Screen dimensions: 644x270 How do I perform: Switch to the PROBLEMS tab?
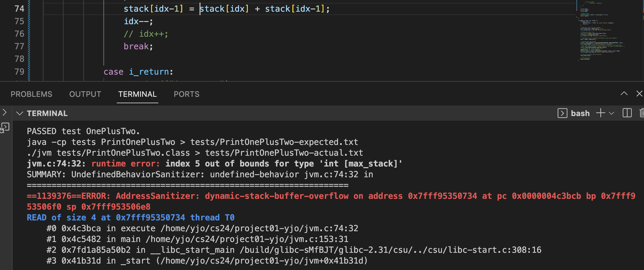[x=31, y=94]
